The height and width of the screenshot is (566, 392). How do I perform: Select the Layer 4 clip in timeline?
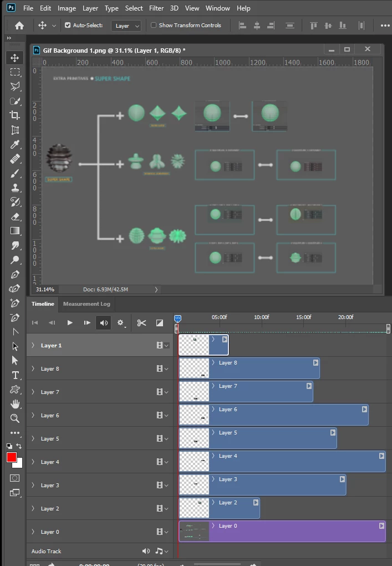click(x=282, y=462)
